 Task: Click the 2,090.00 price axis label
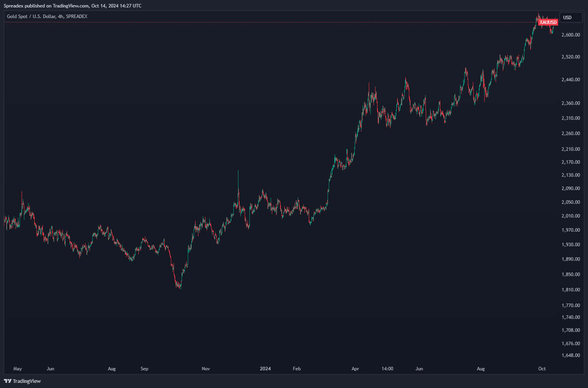pyautogui.click(x=571, y=189)
